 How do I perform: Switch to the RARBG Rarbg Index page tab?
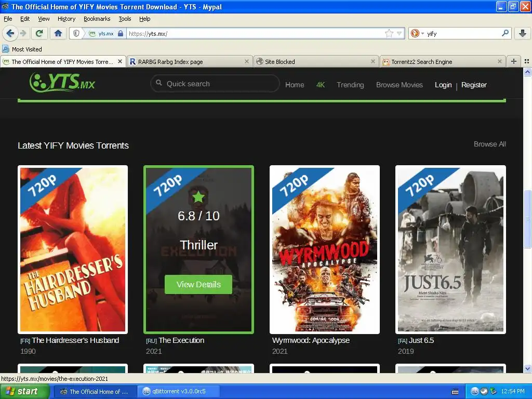[190, 61]
